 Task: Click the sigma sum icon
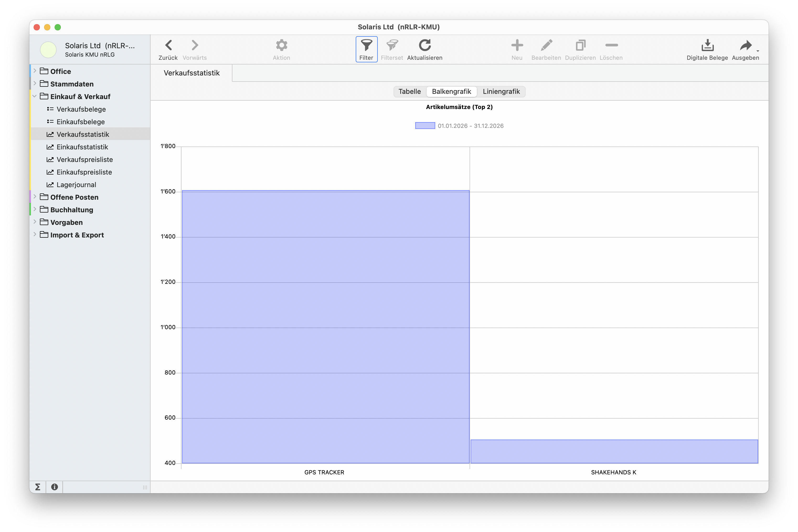[x=38, y=487]
